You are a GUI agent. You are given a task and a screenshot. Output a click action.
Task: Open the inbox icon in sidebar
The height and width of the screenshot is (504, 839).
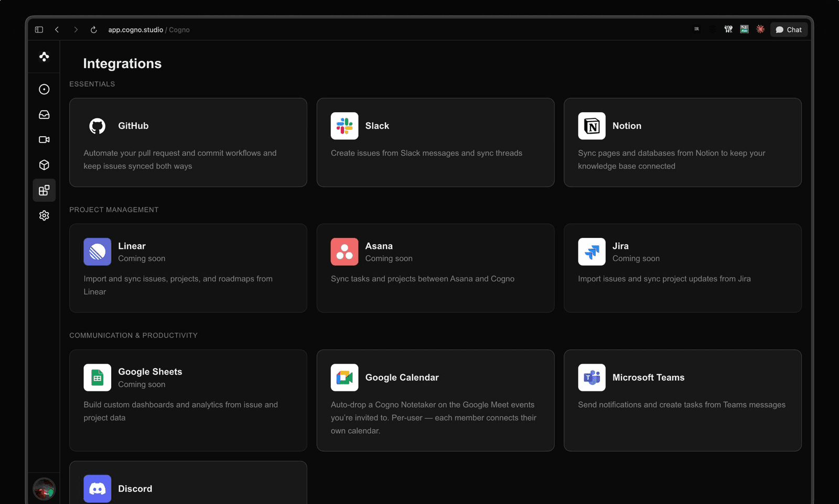[44, 115]
